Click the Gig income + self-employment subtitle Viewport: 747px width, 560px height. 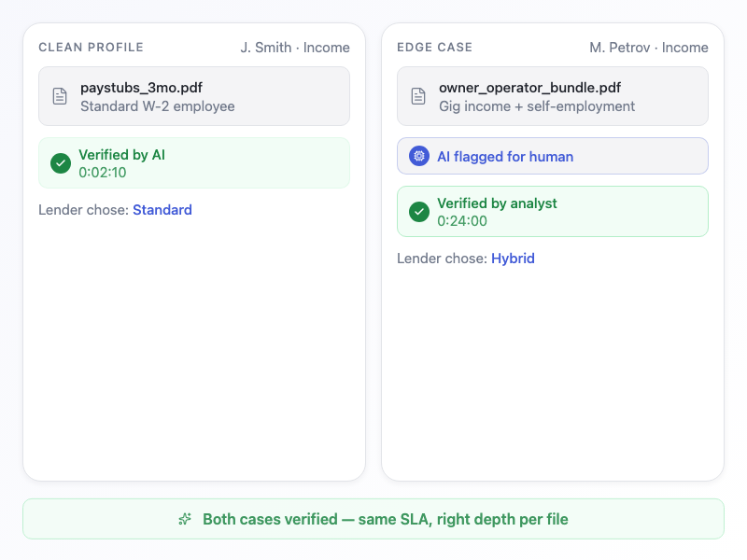coord(537,106)
